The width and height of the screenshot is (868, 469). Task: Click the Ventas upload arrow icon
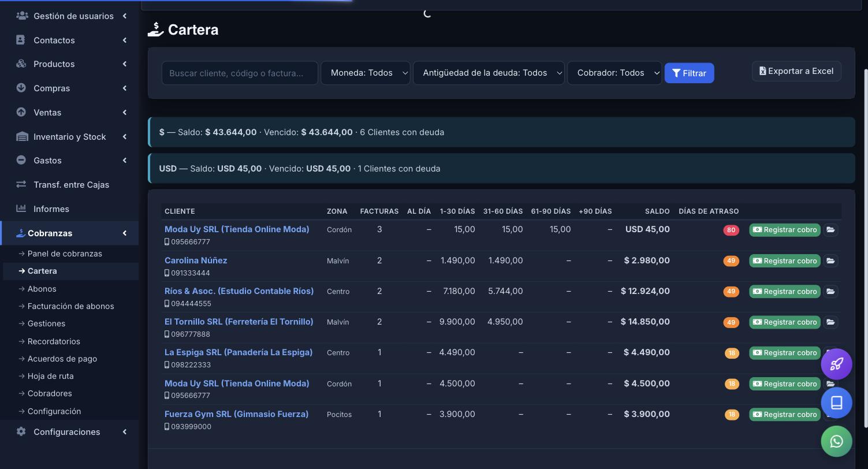[x=21, y=112]
